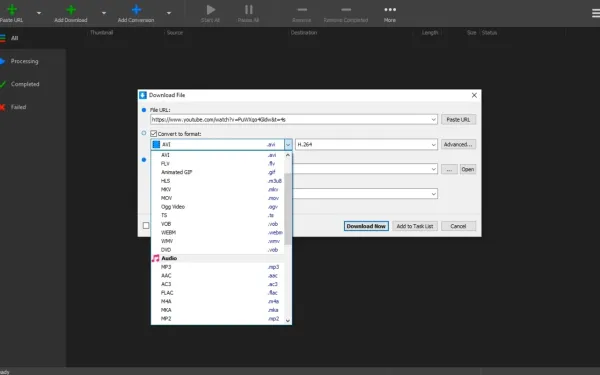Click the format list scroll-up arrow
Screen dimensions: 600x375
click(x=288, y=155)
